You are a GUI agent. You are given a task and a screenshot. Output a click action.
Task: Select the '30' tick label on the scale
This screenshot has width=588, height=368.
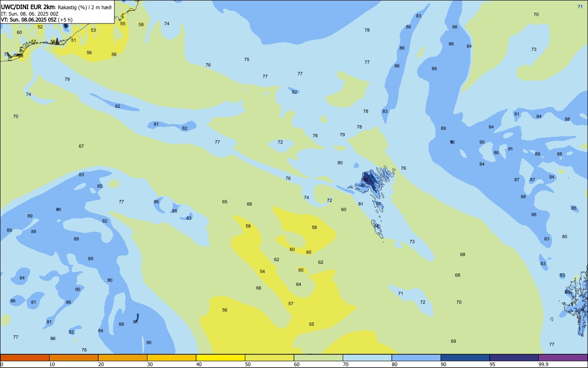tap(150, 364)
